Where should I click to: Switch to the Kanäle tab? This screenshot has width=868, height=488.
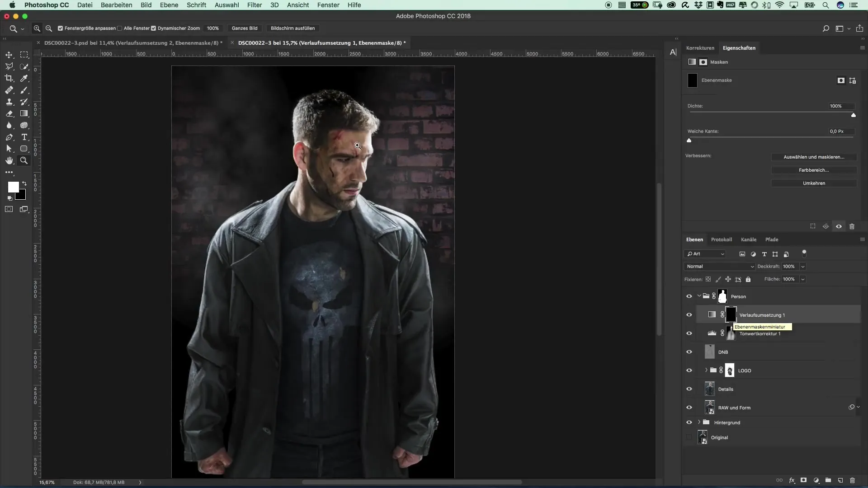[x=748, y=239]
